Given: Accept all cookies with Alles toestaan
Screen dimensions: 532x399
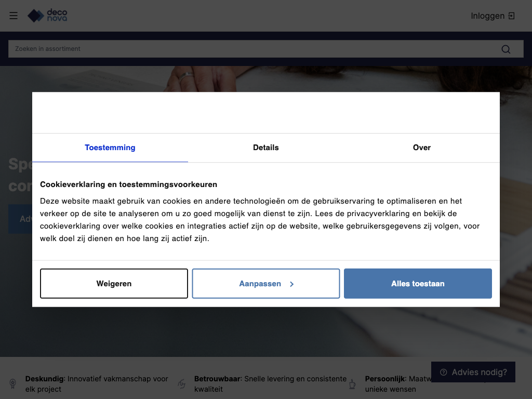Looking at the screenshot, I should [418, 284].
